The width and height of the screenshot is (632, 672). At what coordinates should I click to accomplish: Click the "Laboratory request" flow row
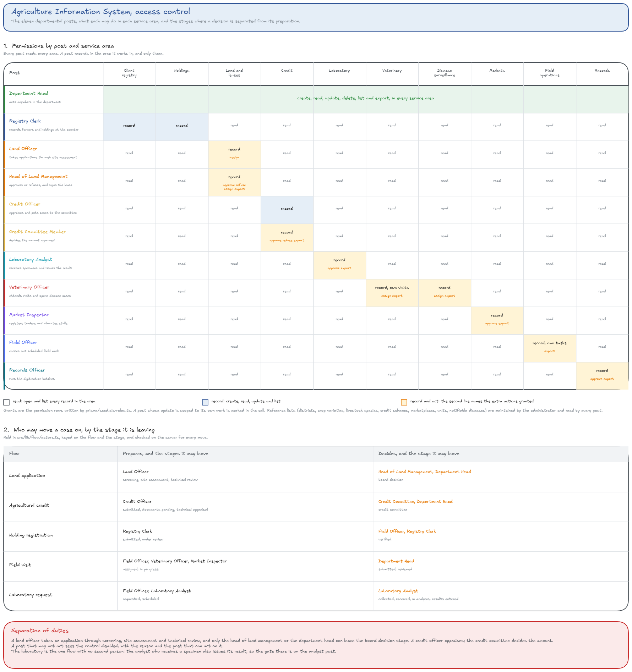(x=316, y=596)
